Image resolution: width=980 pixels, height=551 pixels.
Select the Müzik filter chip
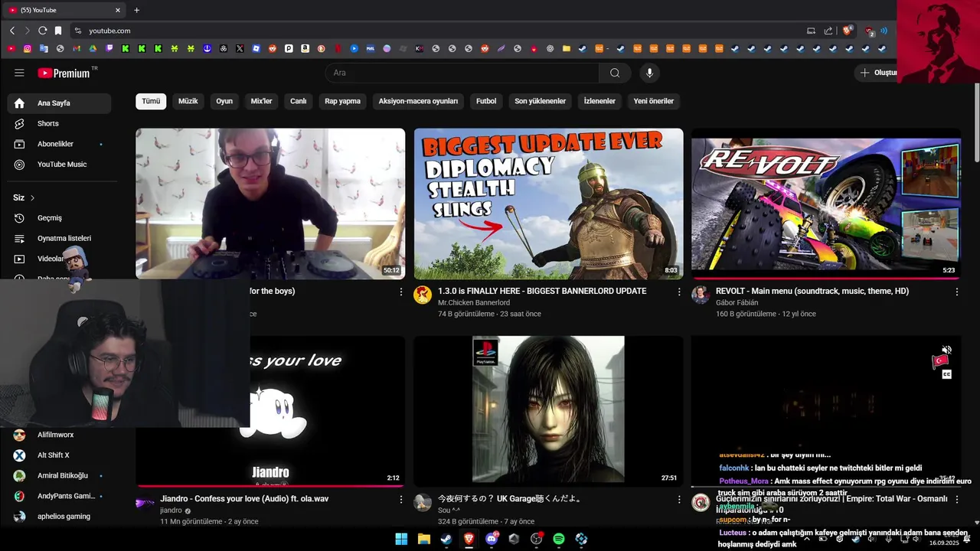point(188,101)
